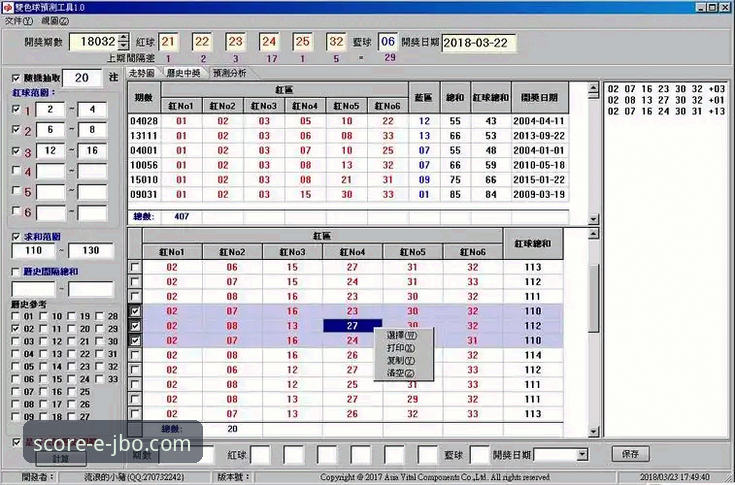The width and height of the screenshot is (735, 485).
Task: Check 歷史參考 number 28
Action: click(x=100, y=316)
